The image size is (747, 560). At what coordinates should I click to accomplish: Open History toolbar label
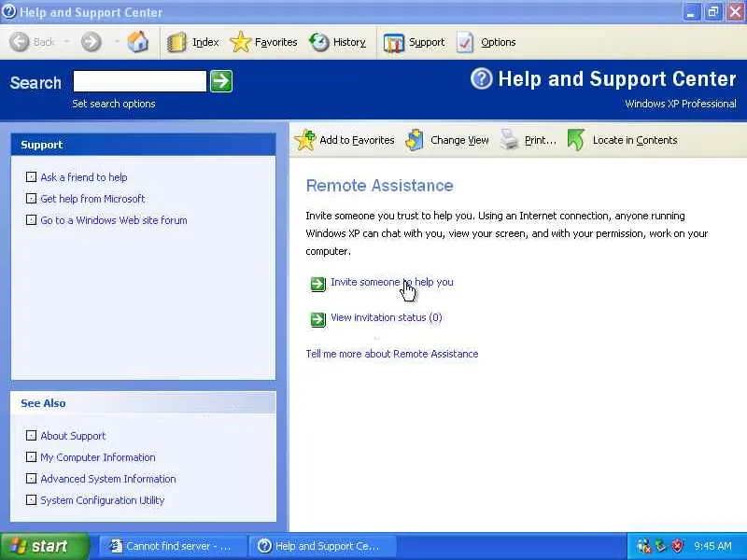tap(349, 42)
